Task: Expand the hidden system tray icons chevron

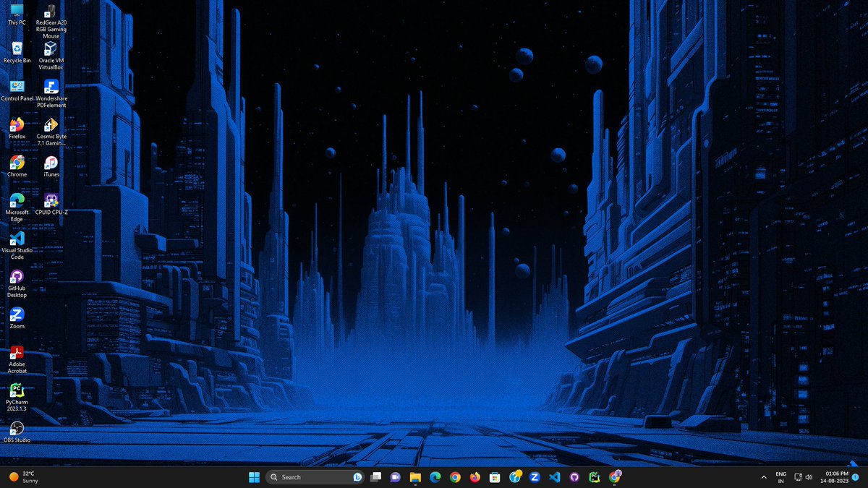Action: pos(764,477)
